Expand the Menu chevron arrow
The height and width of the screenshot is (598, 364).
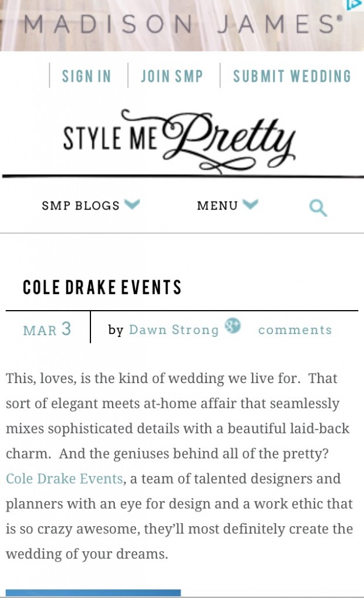pos(250,204)
